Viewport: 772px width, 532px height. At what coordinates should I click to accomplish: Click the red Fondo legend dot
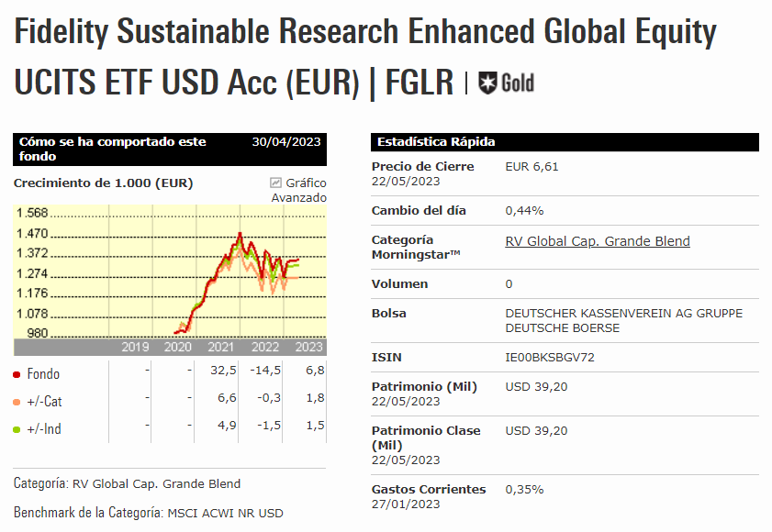17,374
